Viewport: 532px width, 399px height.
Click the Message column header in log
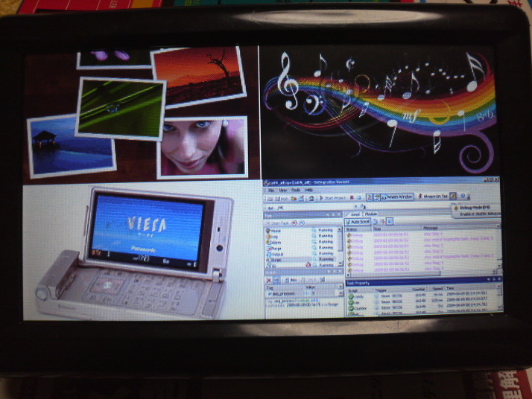pos(458,228)
